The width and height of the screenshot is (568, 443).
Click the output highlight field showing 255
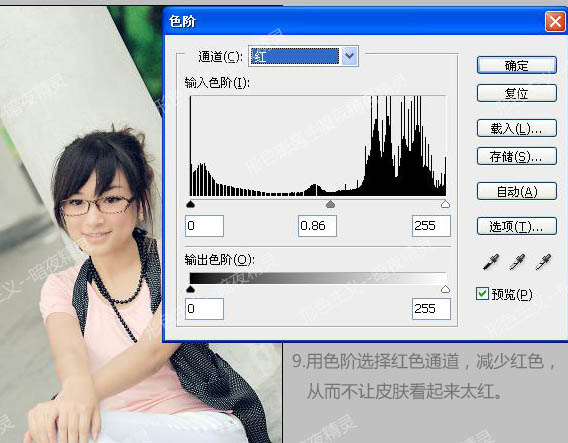pyautogui.click(x=431, y=309)
